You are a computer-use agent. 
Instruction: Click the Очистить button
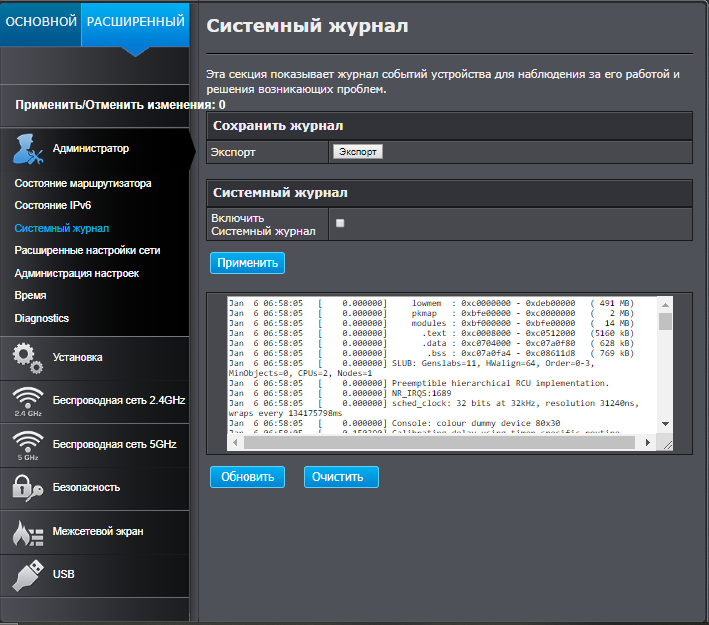click(x=341, y=477)
